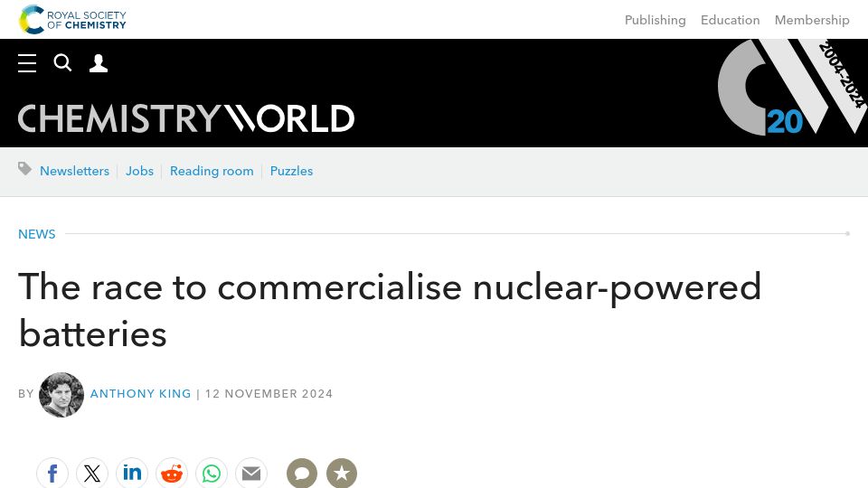This screenshot has width=868, height=488.
Task: Save article with star icon
Action: click(x=342, y=473)
